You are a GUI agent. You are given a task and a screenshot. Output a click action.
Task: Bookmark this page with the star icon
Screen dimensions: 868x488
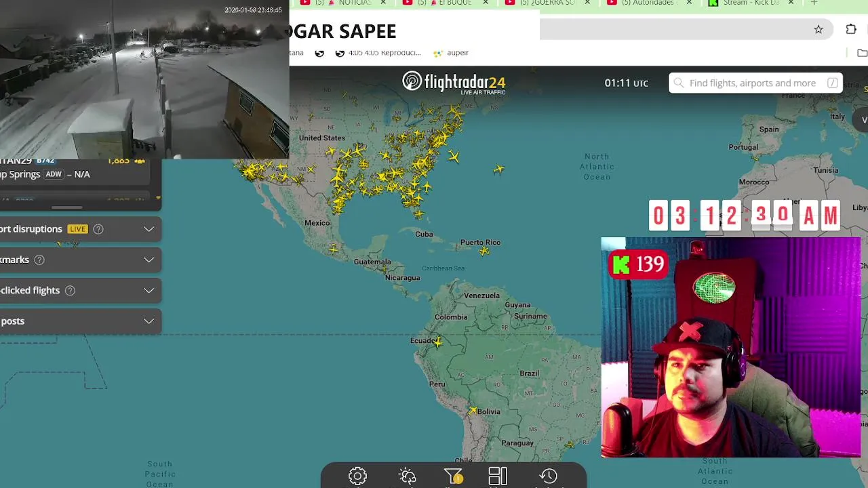point(818,29)
